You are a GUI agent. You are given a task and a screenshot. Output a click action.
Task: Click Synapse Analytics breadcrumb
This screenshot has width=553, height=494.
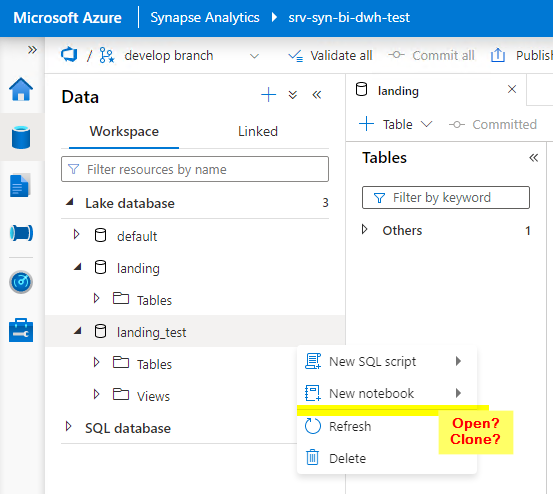tap(205, 18)
